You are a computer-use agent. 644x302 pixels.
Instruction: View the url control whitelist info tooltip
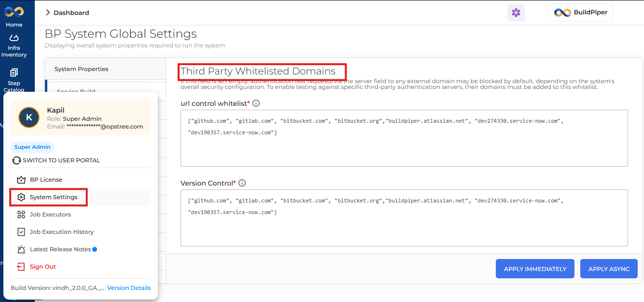coord(256,103)
